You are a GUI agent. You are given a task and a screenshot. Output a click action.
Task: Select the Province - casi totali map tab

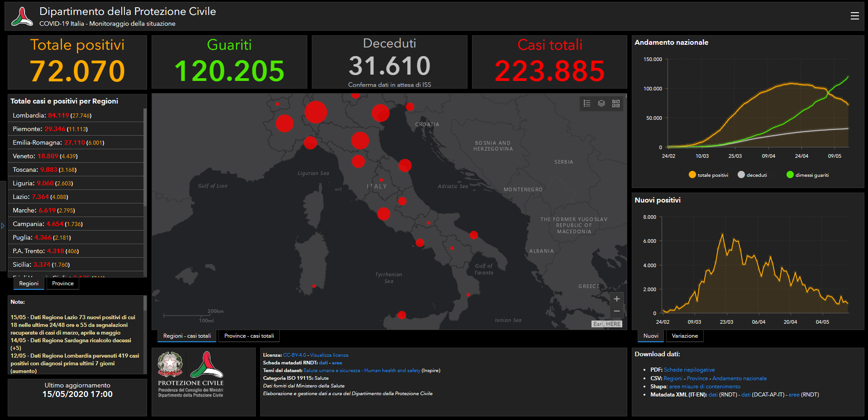tap(249, 336)
